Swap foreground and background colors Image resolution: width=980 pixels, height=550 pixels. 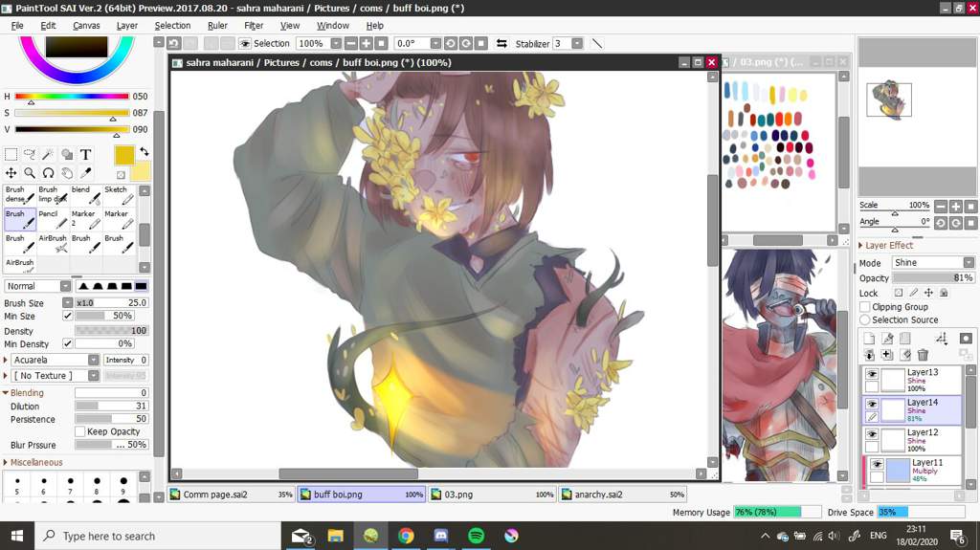pos(145,151)
